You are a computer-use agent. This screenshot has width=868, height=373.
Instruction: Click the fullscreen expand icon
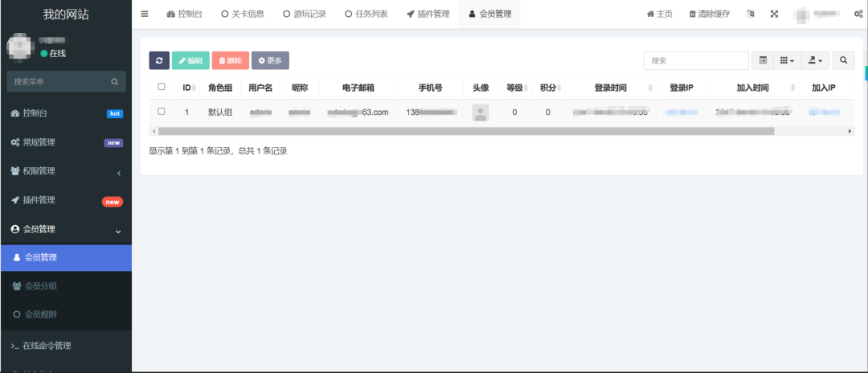(x=775, y=14)
